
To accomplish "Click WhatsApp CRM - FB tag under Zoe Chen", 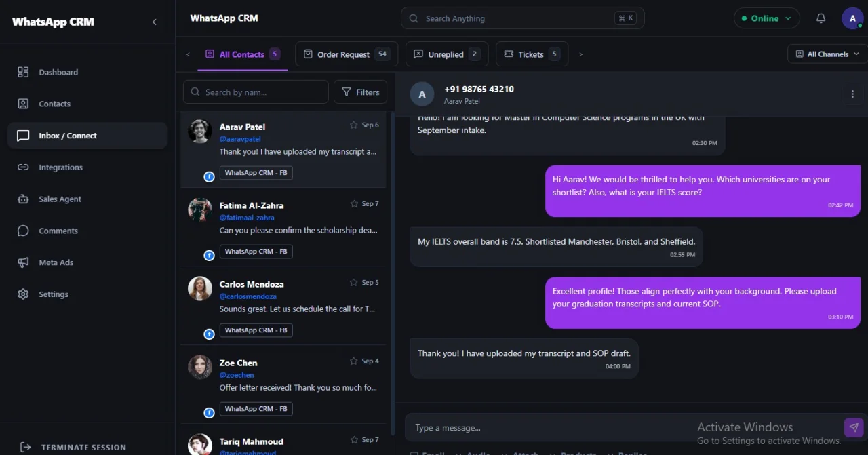I will pos(256,409).
